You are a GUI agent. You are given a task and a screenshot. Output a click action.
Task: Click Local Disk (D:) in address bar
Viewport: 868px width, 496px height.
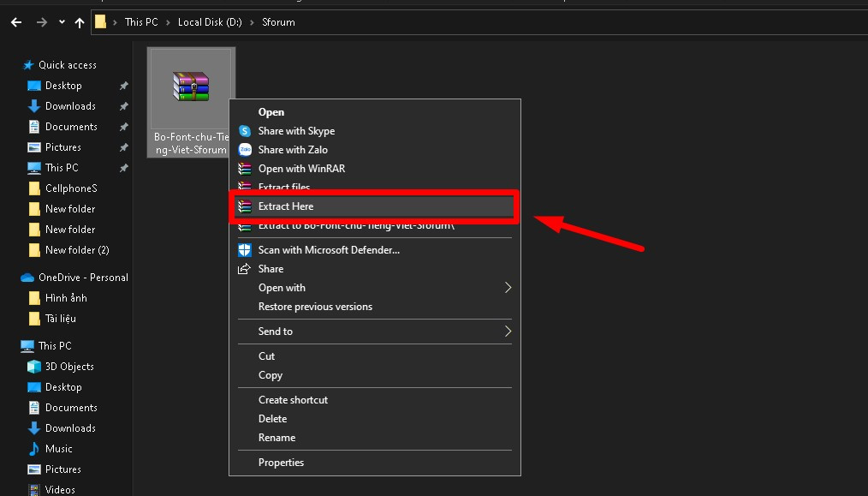209,22
